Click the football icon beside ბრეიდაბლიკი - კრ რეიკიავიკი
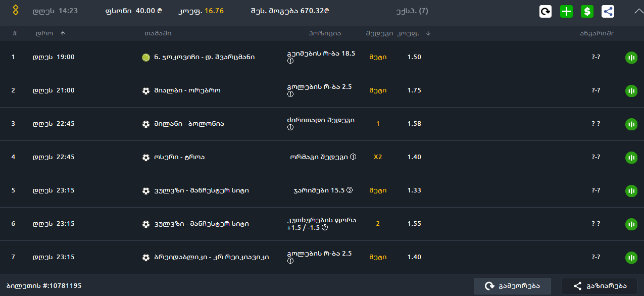 click(146, 258)
